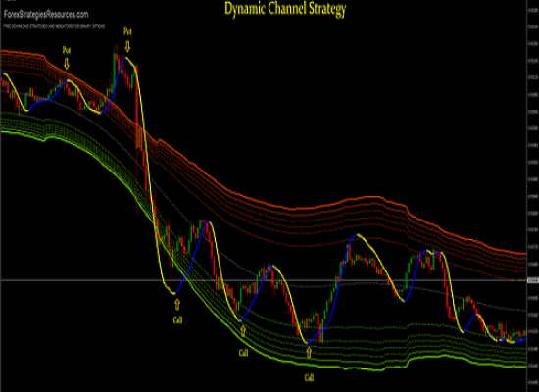
Task: Click the current price tag on the price axis
Action: [x=533, y=280]
